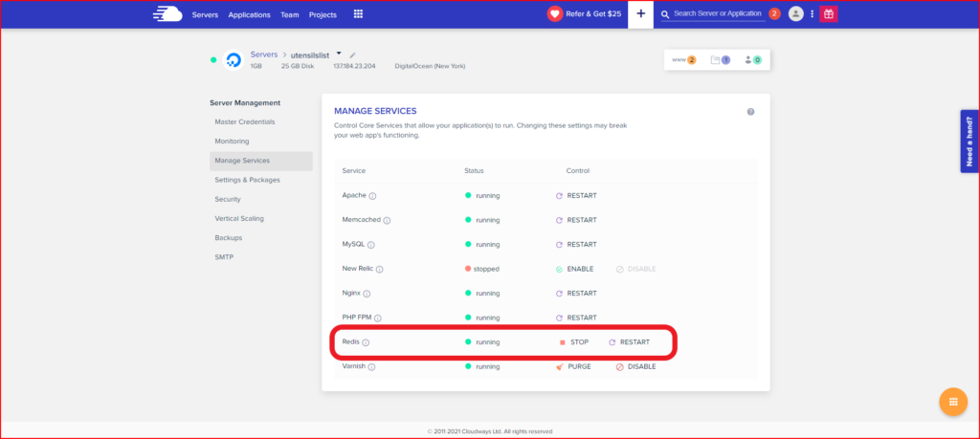The height and width of the screenshot is (439, 980).
Task: Click greyed Disable for New Relic
Action: (636, 269)
